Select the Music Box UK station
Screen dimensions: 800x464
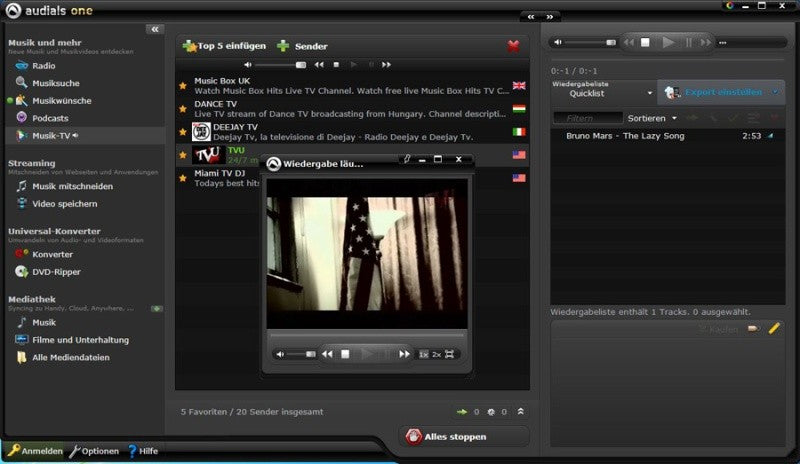click(352, 86)
